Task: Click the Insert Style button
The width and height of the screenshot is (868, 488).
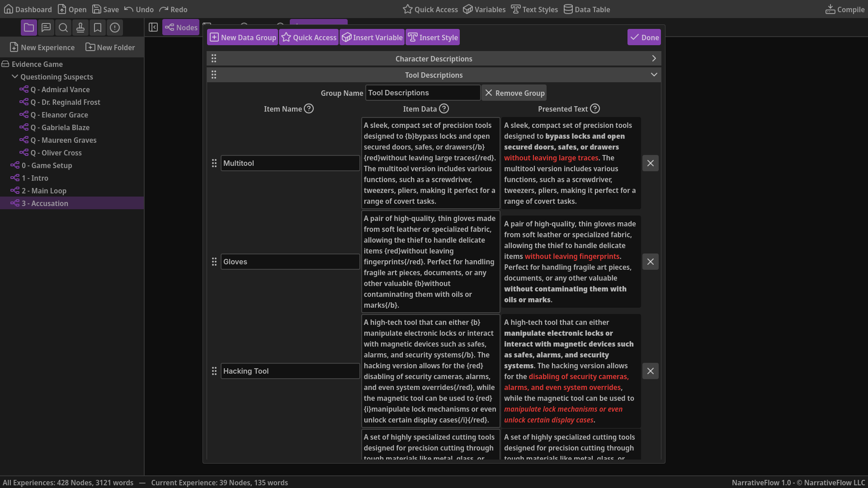Action: pos(433,38)
